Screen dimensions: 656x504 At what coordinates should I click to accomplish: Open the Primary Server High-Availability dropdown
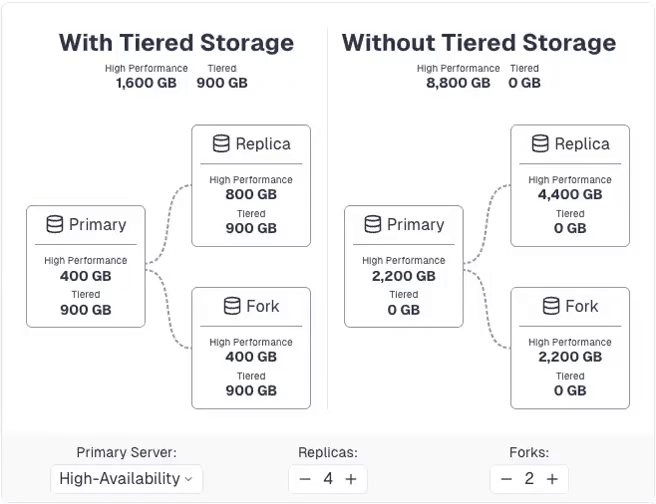pyautogui.click(x=126, y=479)
